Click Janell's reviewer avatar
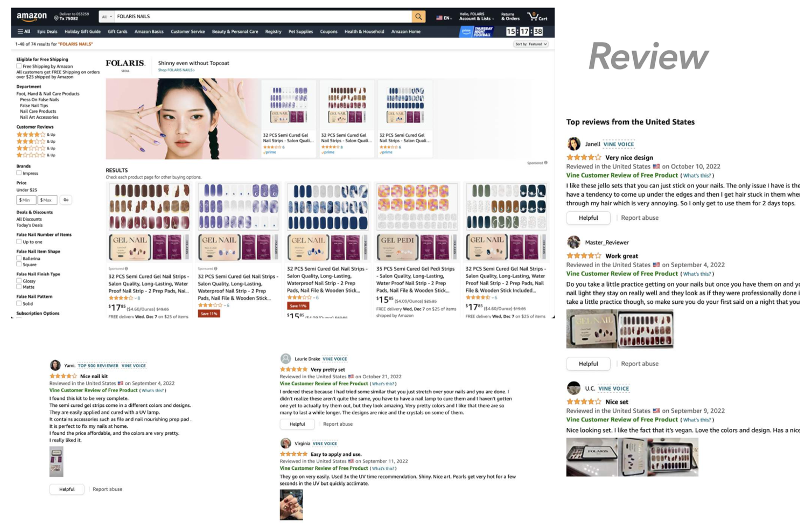 [573, 144]
